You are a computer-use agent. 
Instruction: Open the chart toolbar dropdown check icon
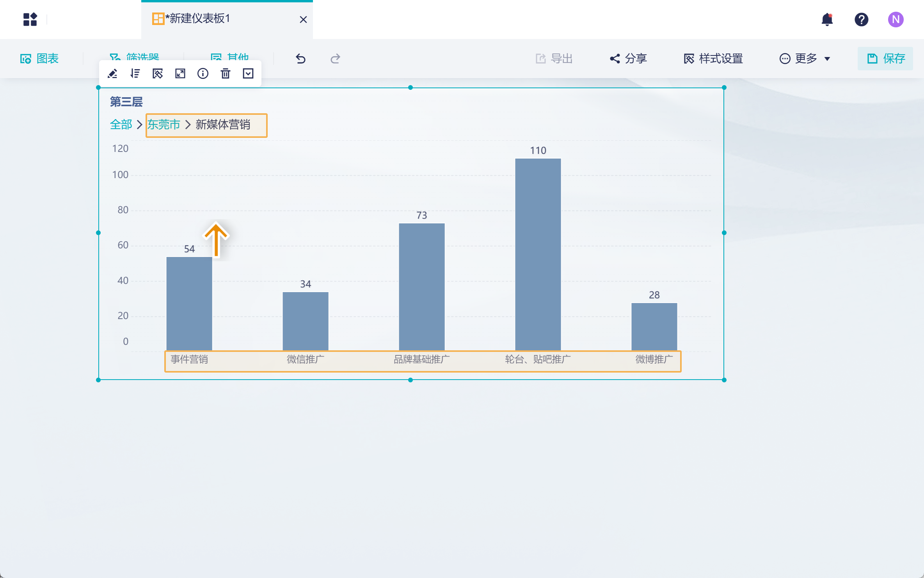[248, 73]
